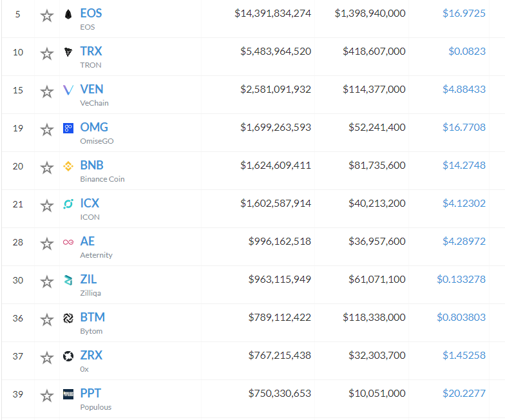This screenshot has width=505, height=420.
Task: Open the PPT coin link
Action: (x=90, y=393)
